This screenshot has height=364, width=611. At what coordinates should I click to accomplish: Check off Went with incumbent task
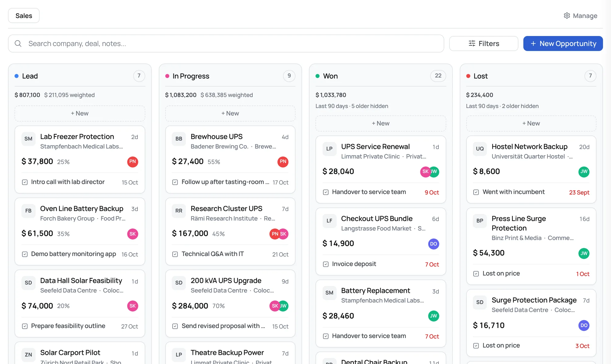[x=476, y=192]
